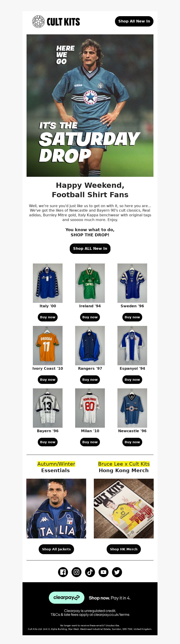Click the Clearpay logo badge
Screen dimensions: 180x644
(x=67, y=598)
